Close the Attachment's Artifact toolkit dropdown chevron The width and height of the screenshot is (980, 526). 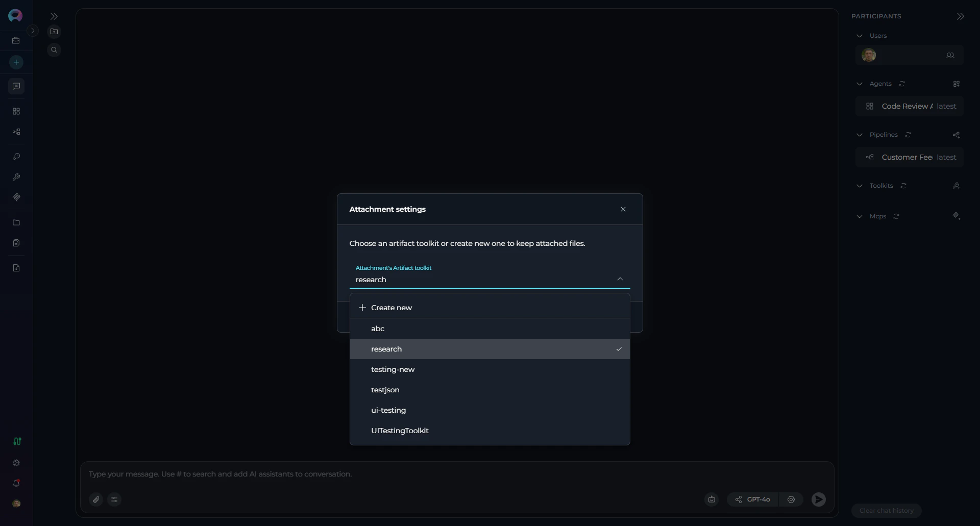[x=620, y=279]
